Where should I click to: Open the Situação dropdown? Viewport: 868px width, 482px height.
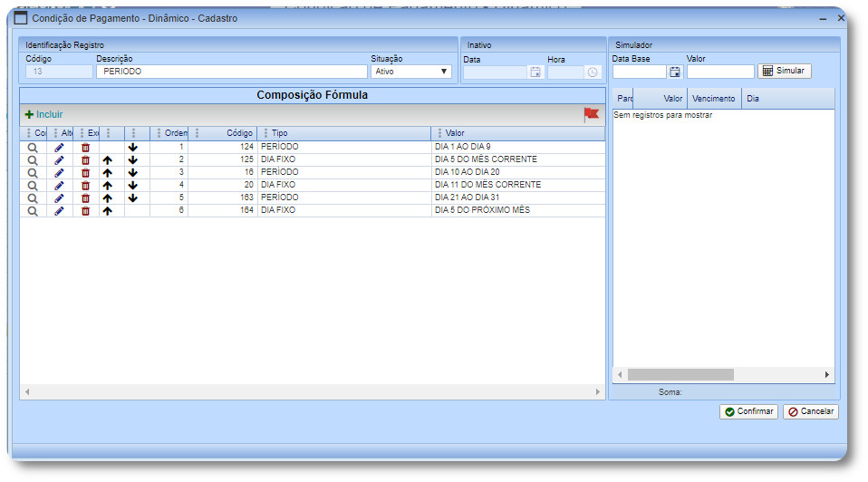point(410,72)
